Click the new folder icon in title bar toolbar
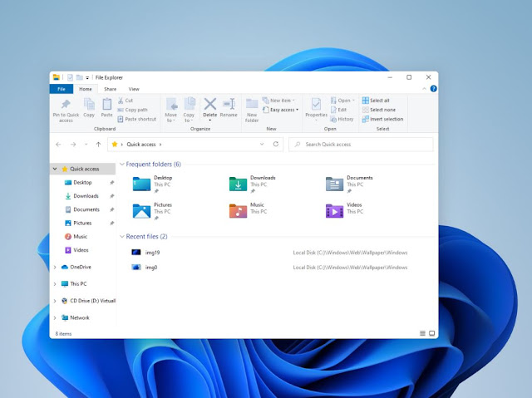The width and height of the screenshot is (532, 398). 80,77
